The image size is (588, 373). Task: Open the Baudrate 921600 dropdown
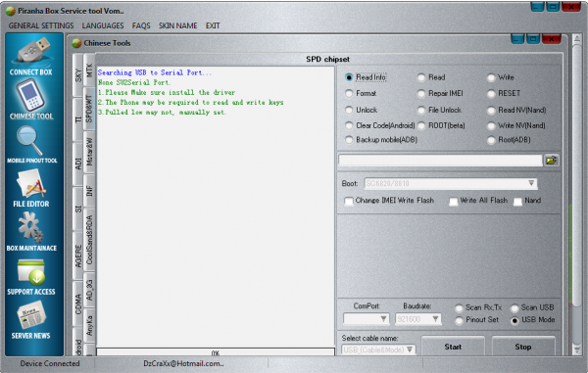pyautogui.click(x=418, y=319)
